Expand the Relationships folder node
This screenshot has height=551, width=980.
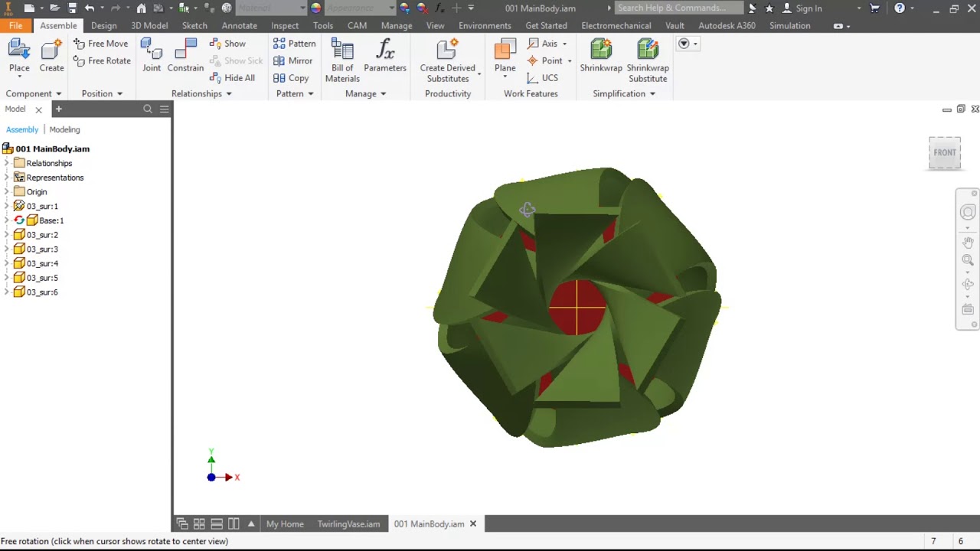(7, 163)
